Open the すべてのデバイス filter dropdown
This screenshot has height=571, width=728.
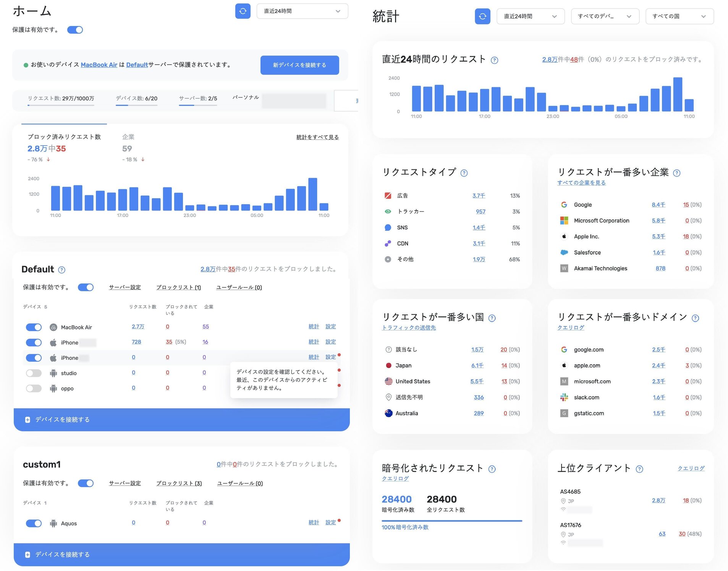pyautogui.click(x=605, y=16)
